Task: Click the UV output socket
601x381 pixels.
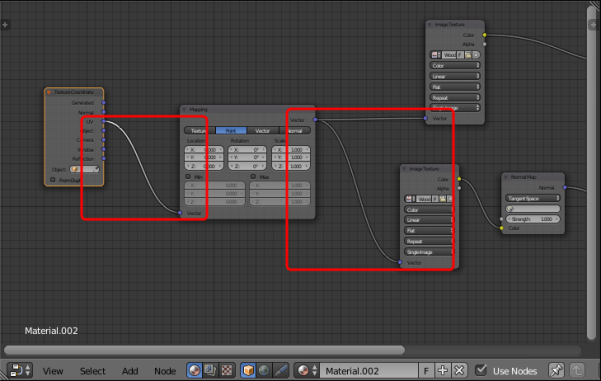Action: (x=103, y=122)
